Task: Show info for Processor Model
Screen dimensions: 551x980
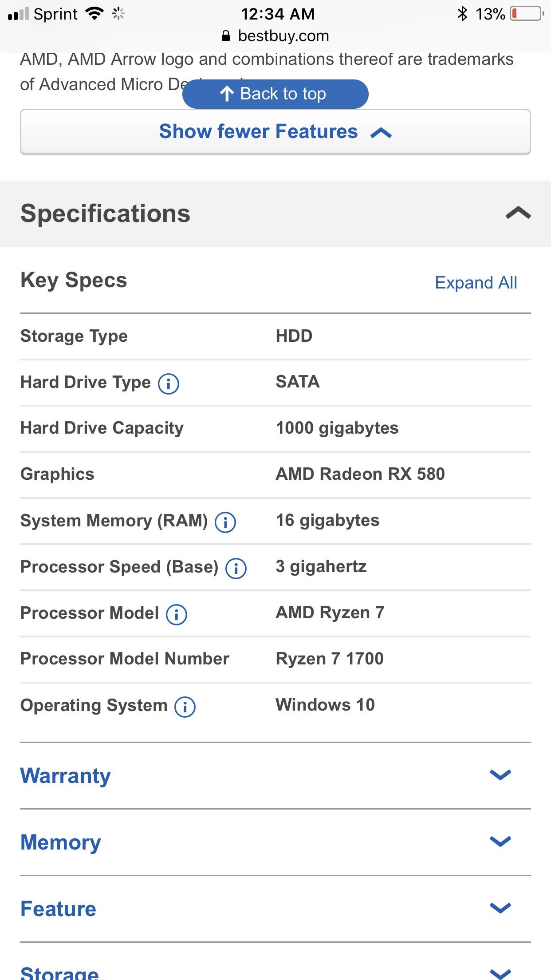Action: 177,614
